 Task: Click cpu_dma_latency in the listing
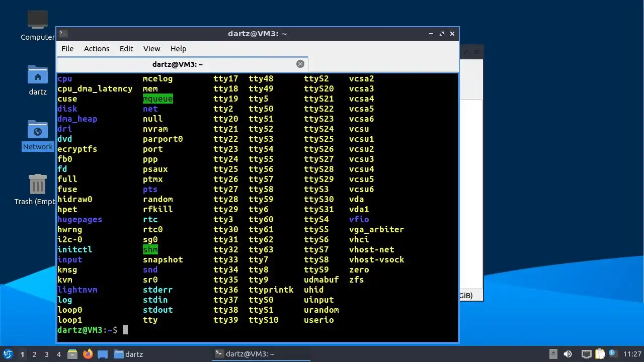coord(95,88)
